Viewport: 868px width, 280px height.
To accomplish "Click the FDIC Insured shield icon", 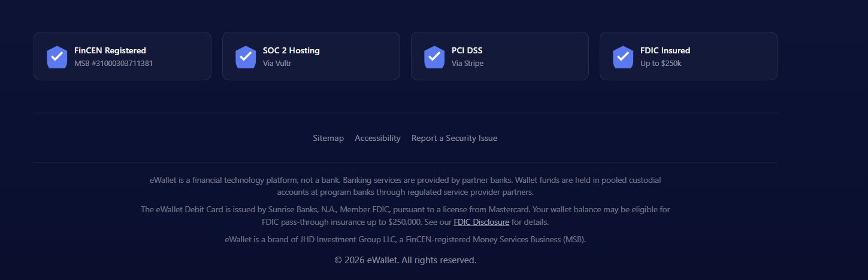I will click(x=623, y=57).
